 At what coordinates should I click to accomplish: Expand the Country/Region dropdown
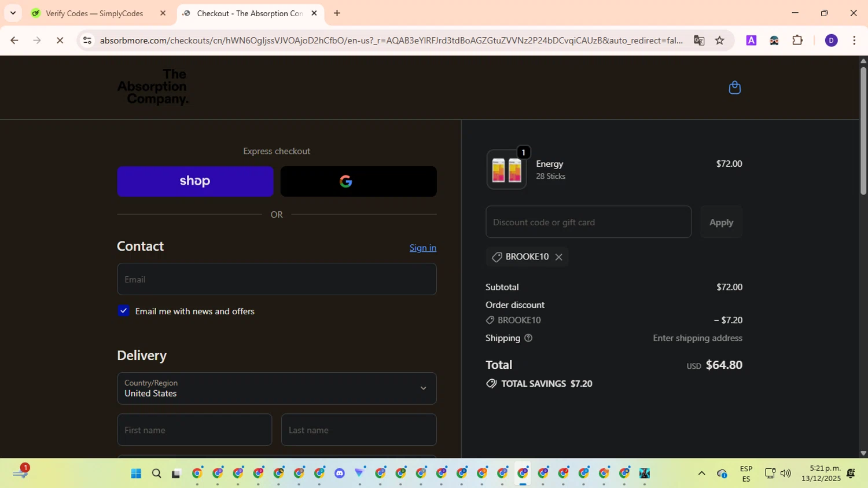pos(277,388)
